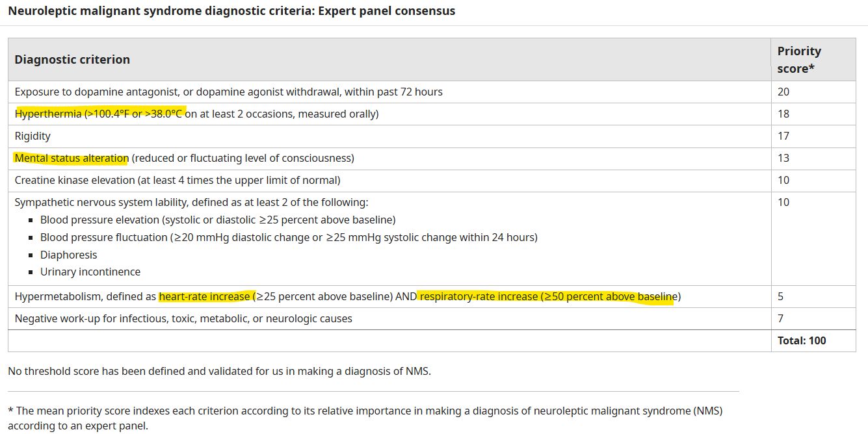Click the Sympathetic nervous system lability definition line
The width and height of the screenshot is (868, 434).
[191, 202]
